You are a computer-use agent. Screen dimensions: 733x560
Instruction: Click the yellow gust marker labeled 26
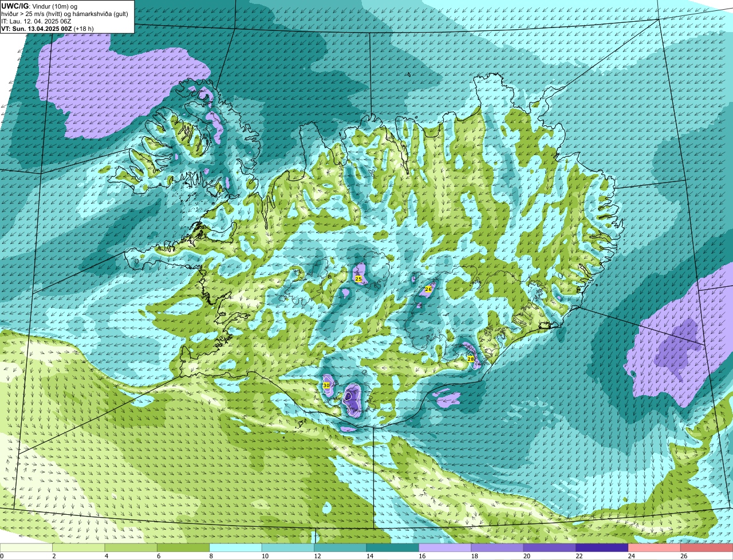pos(428,290)
